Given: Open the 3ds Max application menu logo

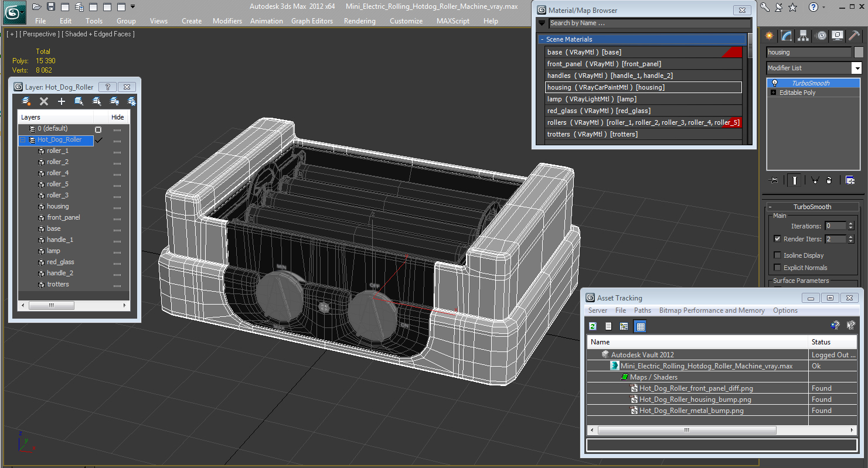Looking at the screenshot, I should 13,12.
